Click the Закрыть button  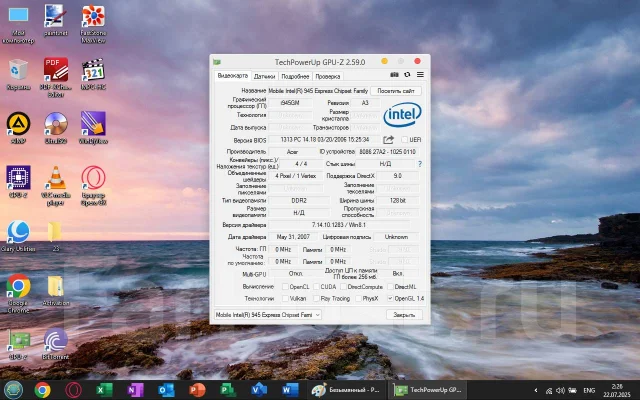tap(404, 315)
